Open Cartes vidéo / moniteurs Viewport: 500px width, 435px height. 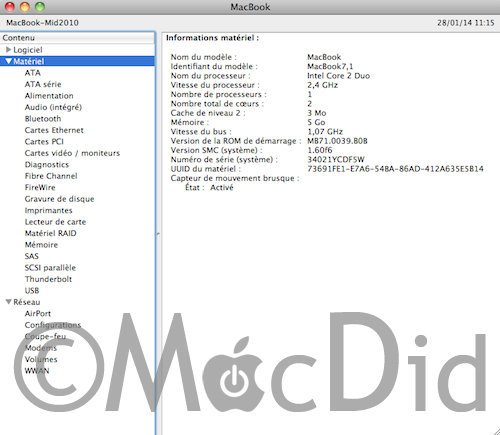tap(72, 153)
